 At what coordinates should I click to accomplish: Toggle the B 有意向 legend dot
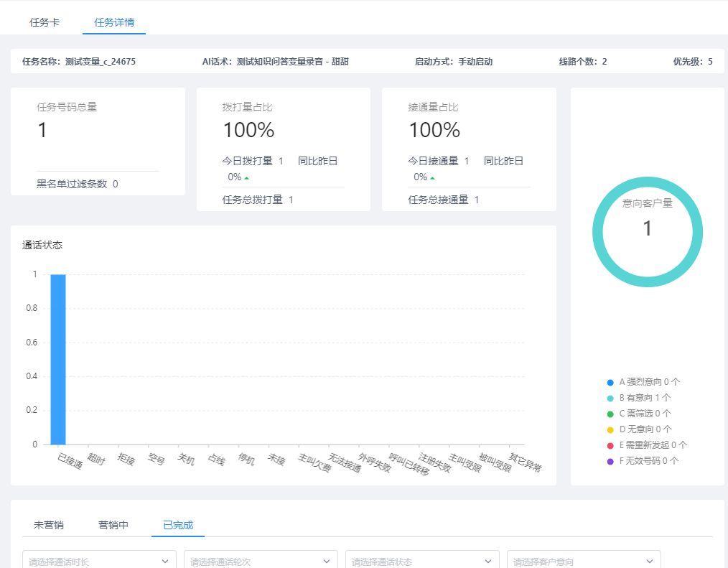pyautogui.click(x=610, y=399)
